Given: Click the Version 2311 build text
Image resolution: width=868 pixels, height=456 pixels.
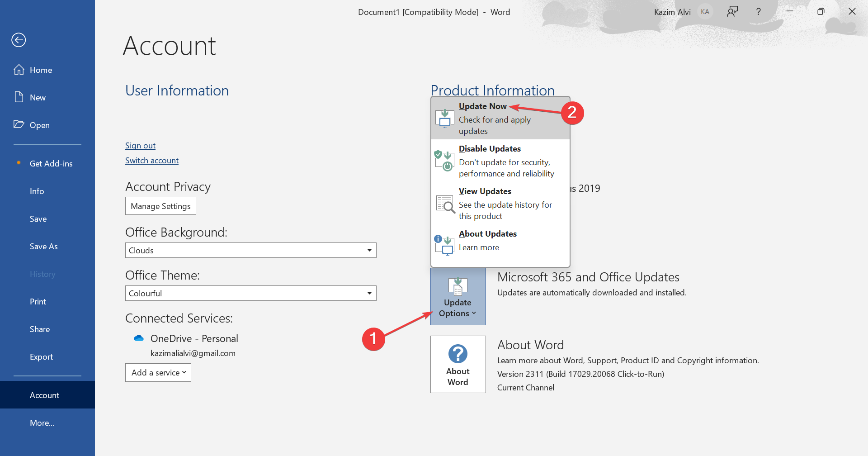Looking at the screenshot, I should [x=580, y=374].
